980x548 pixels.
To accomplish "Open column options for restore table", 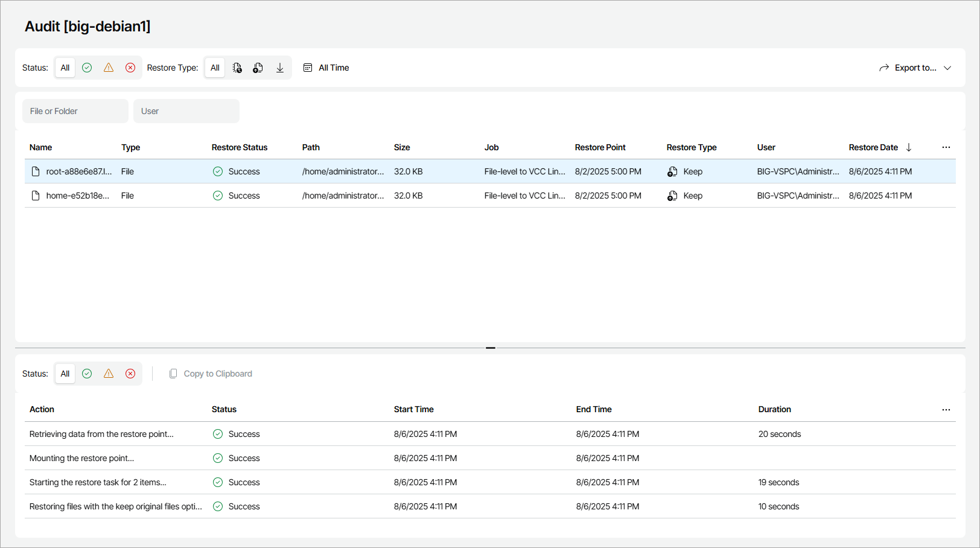I will coord(946,147).
